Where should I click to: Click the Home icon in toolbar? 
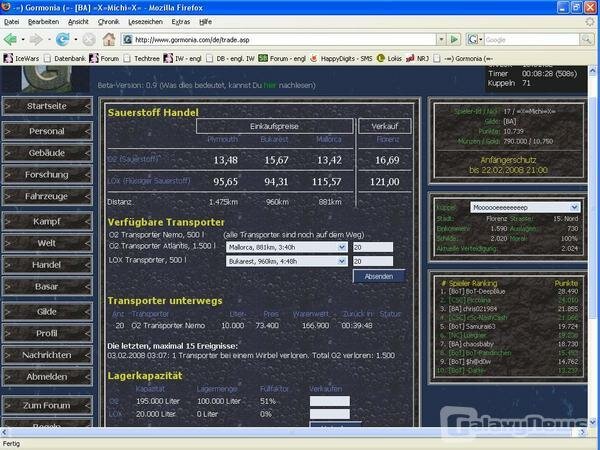click(109, 39)
